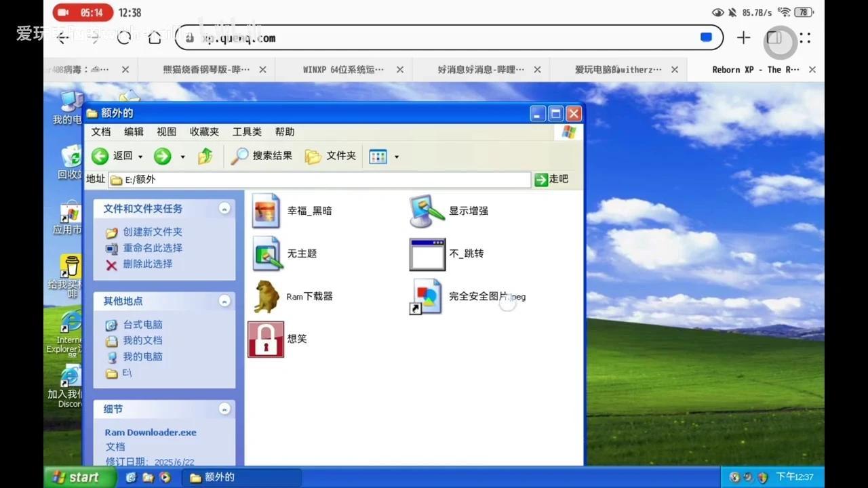Go to 台式电脑 location
868x488 pixels.
tap(142, 325)
